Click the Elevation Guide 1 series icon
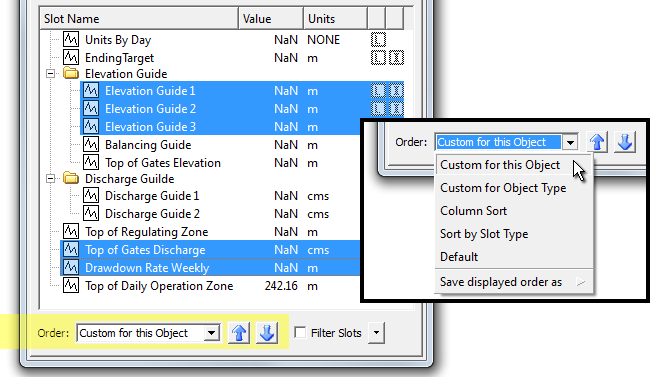 point(91,90)
